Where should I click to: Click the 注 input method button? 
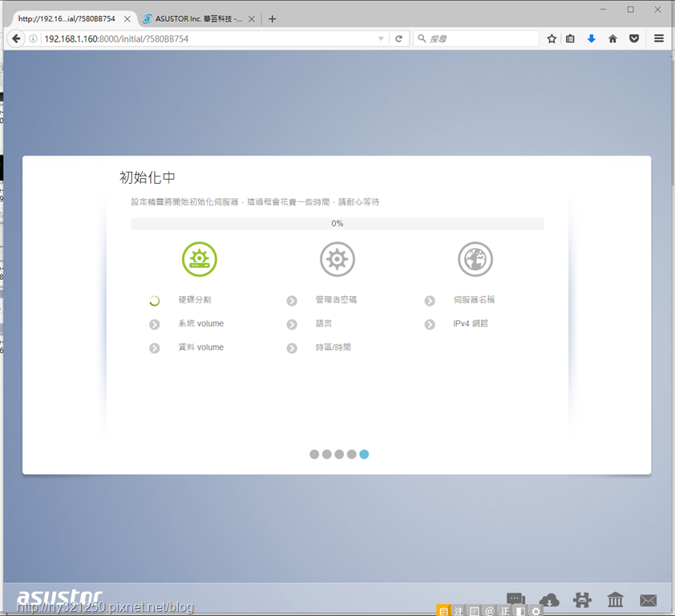[459, 610]
